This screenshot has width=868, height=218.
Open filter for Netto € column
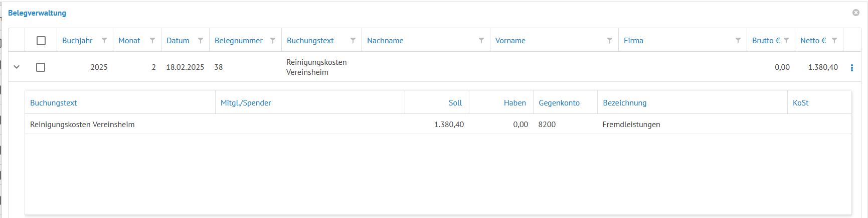click(x=834, y=41)
